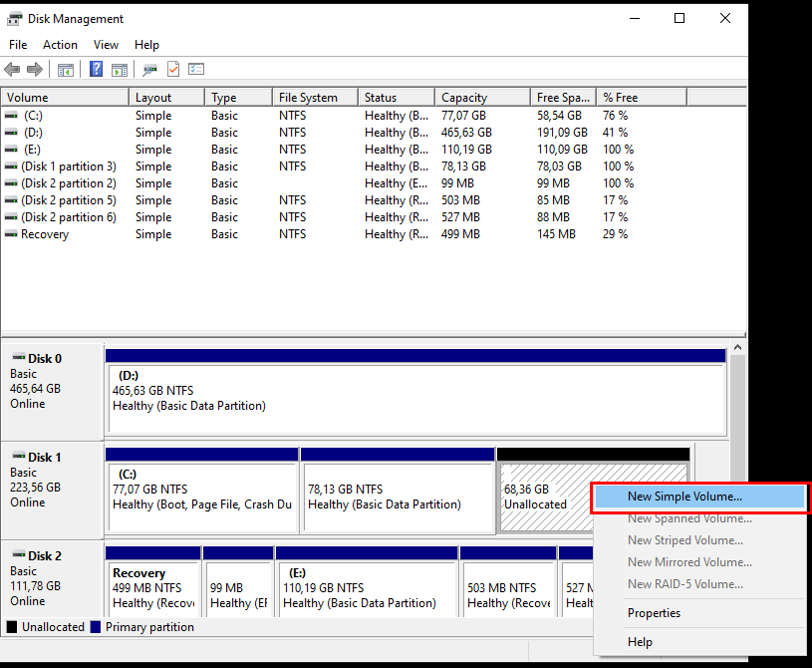
Task: Choose New Simple Volume from context menu
Action: (x=684, y=496)
